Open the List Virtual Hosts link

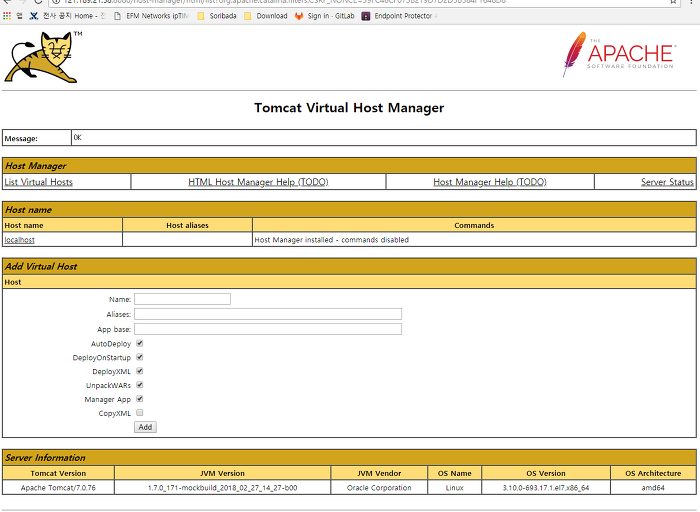[x=38, y=182]
